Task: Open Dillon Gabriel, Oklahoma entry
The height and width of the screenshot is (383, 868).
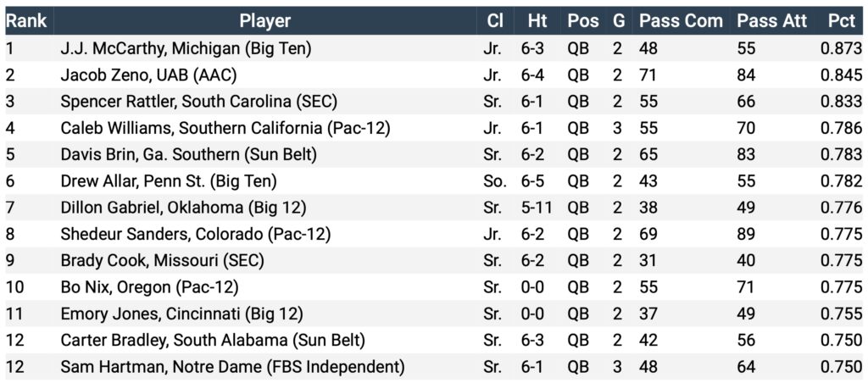Action: [x=183, y=208]
